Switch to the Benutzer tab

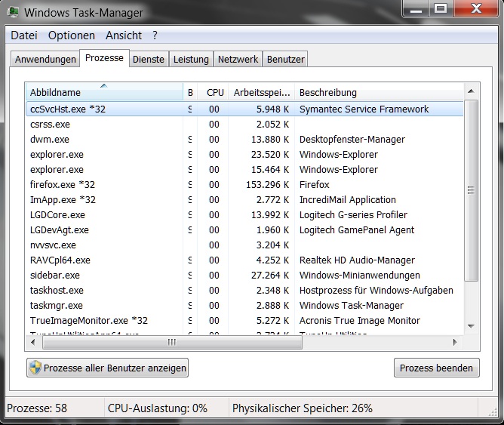(x=285, y=59)
